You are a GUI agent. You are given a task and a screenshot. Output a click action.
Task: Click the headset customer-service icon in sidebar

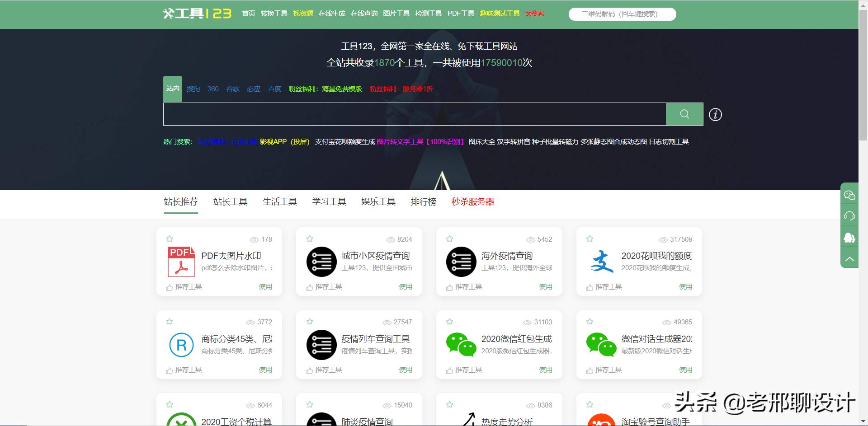coord(850,216)
